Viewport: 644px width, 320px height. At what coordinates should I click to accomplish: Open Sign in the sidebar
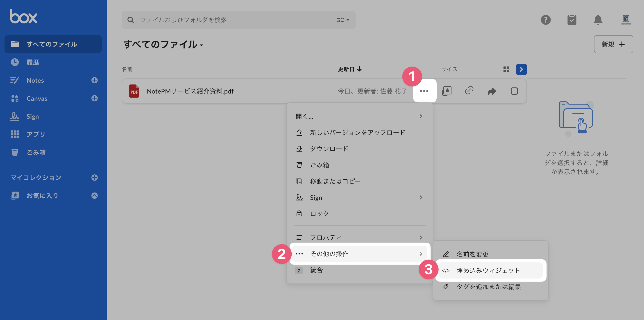(x=32, y=116)
